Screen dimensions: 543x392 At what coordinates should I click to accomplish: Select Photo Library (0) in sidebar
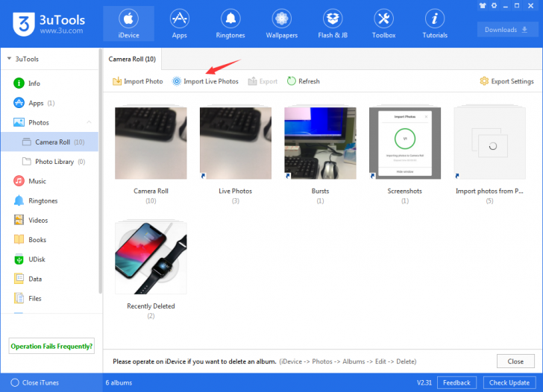click(49, 162)
